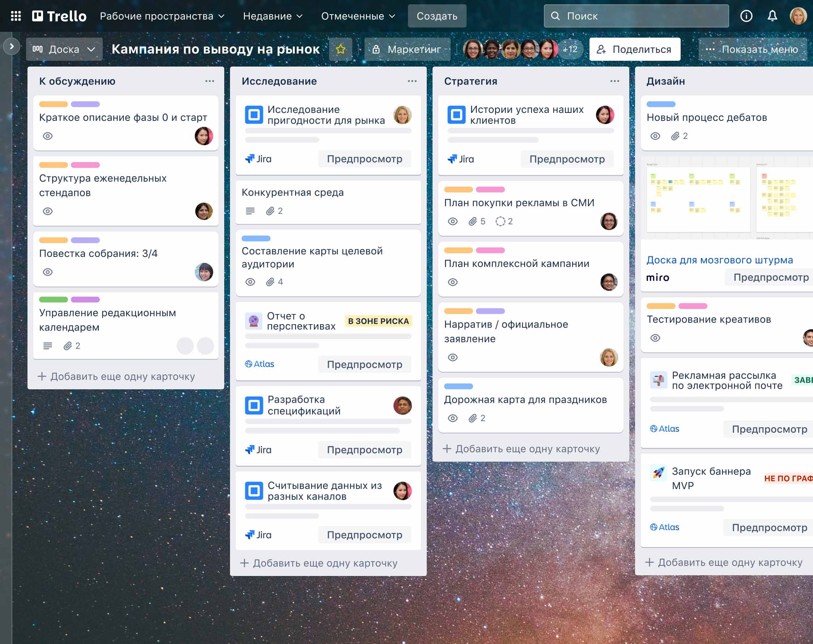Toggle watch eye on Повестка собрания card
Viewport: 813px width, 644px height.
[47, 272]
